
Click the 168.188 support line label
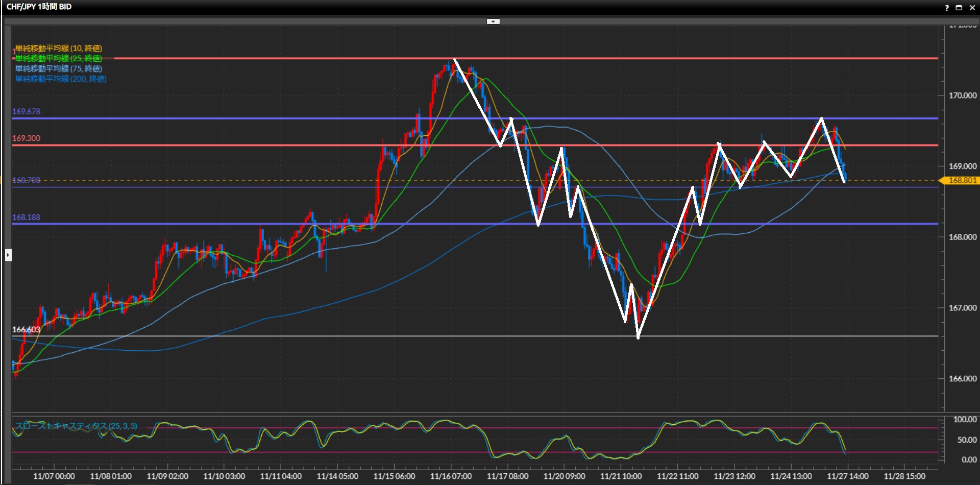click(26, 217)
